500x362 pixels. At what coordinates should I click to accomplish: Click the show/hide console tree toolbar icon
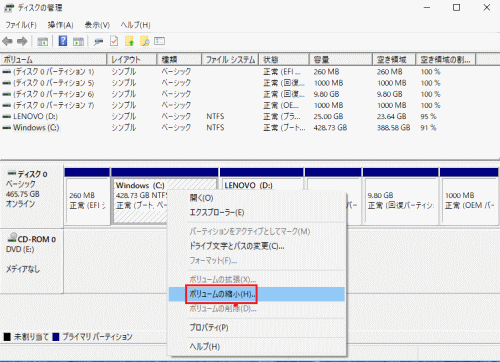click(x=42, y=42)
